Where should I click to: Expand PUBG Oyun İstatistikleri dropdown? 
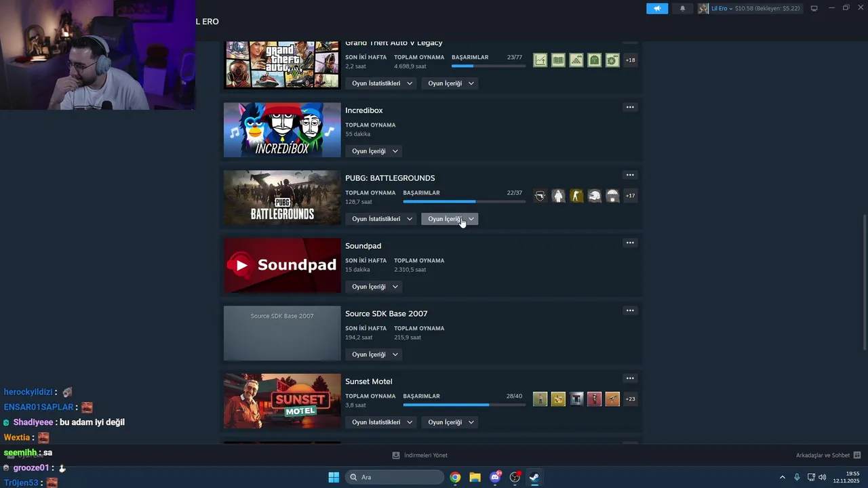382,219
